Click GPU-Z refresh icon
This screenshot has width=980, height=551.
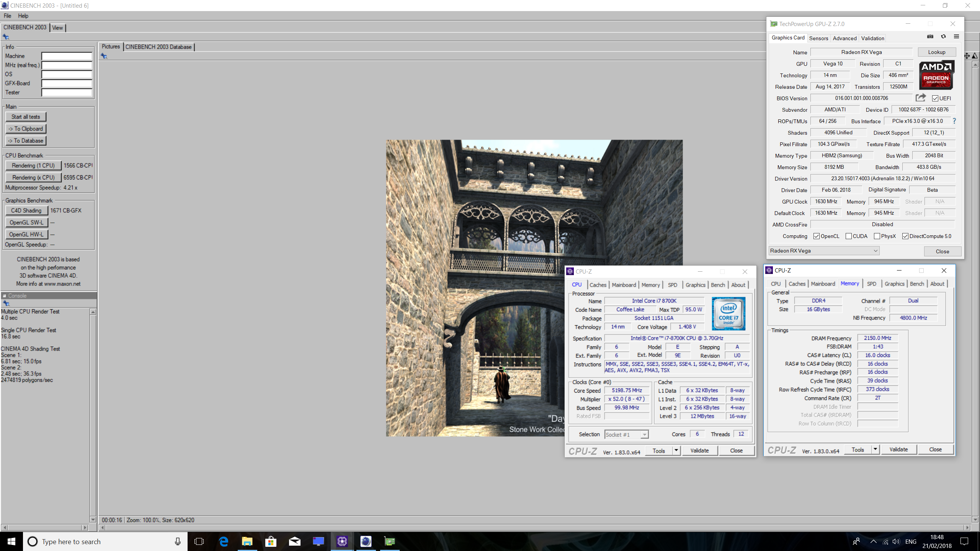tap(943, 37)
